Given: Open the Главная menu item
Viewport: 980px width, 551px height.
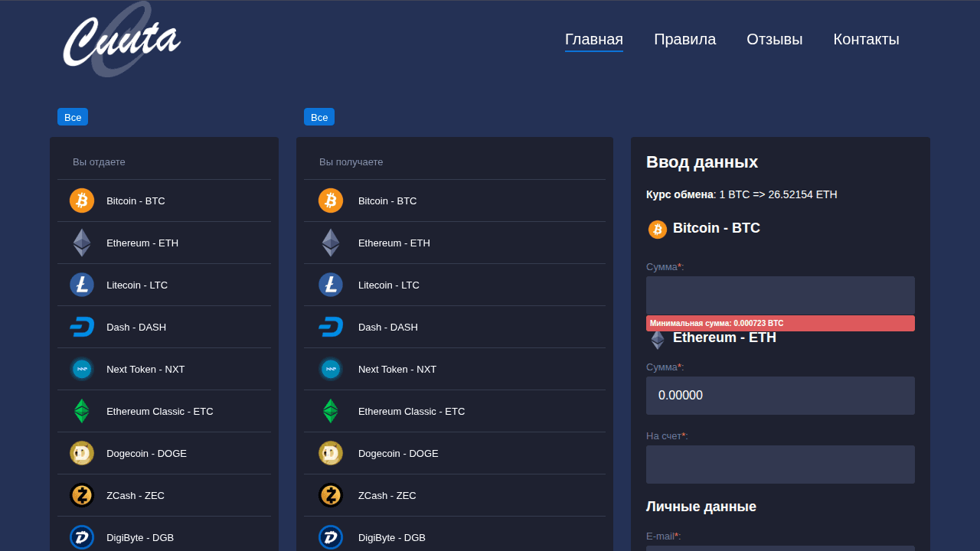Looking at the screenshot, I should pyautogui.click(x=593, y=40).
